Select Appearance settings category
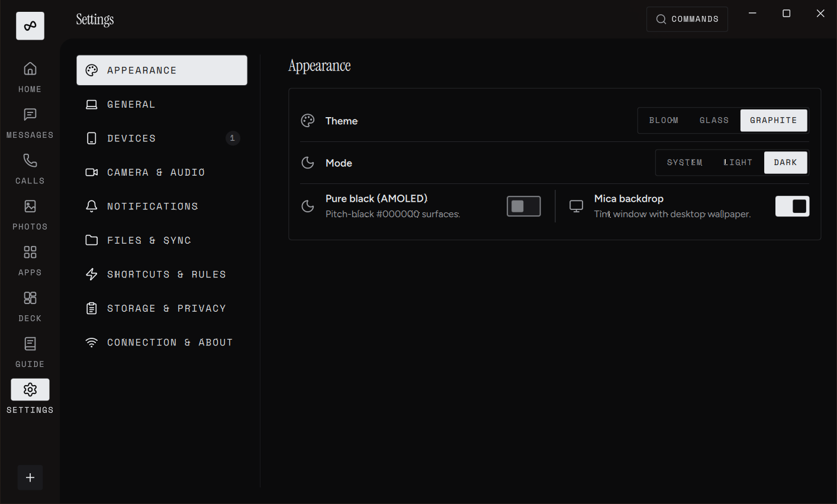The width and height of the screenshot is (837, 504). click(x=162, y=70)
